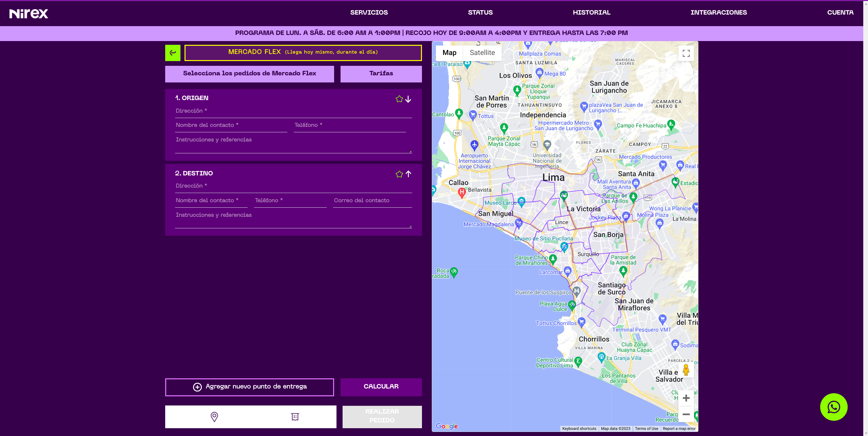Toggle fullscreen map view
Image resolution: width=868 pixels, height=436 pixels.
pyautogui.click(x=686, y=53)
